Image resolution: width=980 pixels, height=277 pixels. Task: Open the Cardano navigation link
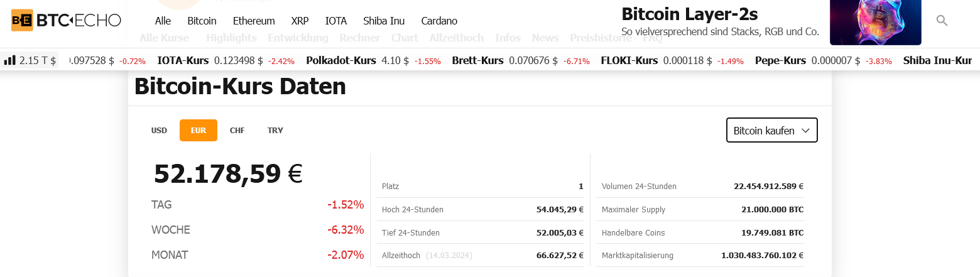(x=439, y=21)
